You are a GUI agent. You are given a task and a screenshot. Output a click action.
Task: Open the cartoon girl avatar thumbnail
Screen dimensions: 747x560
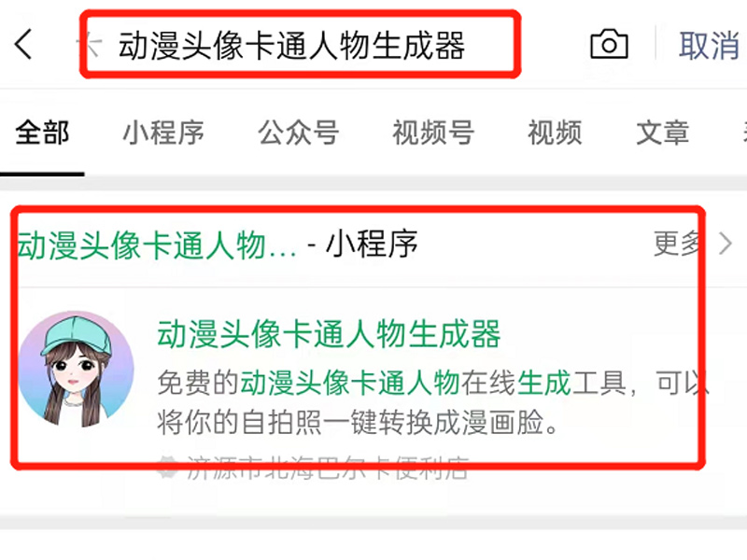(77, 369)
